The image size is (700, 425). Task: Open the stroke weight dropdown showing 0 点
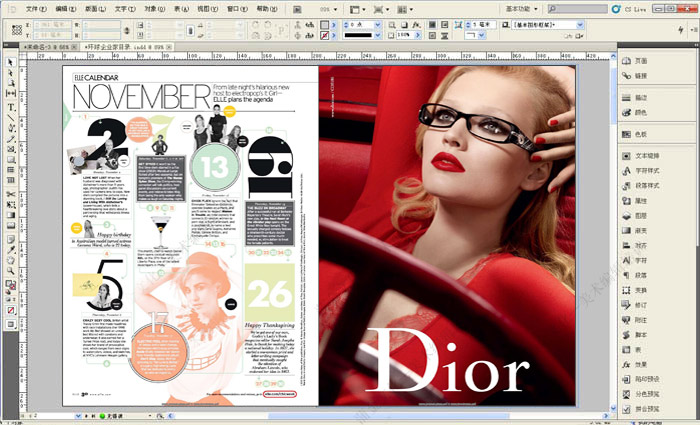378,25
